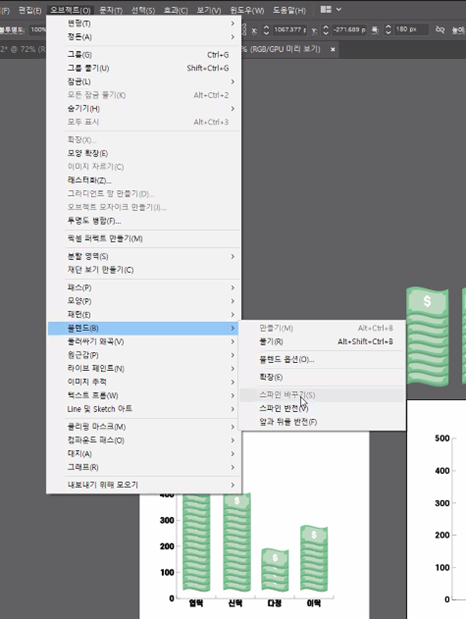Choose 스파인 바꾸기(S) in Blend submenu

point(322,395)
